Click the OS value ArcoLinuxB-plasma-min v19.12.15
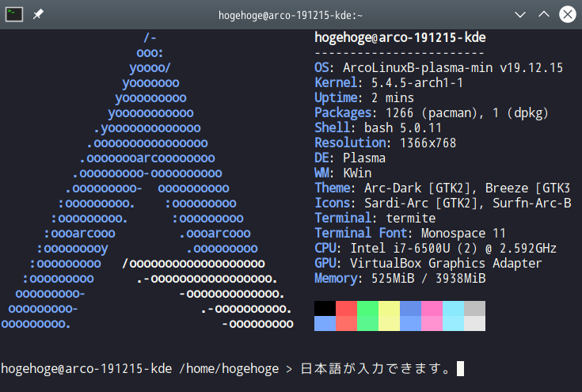 click(x=453, y=68)
